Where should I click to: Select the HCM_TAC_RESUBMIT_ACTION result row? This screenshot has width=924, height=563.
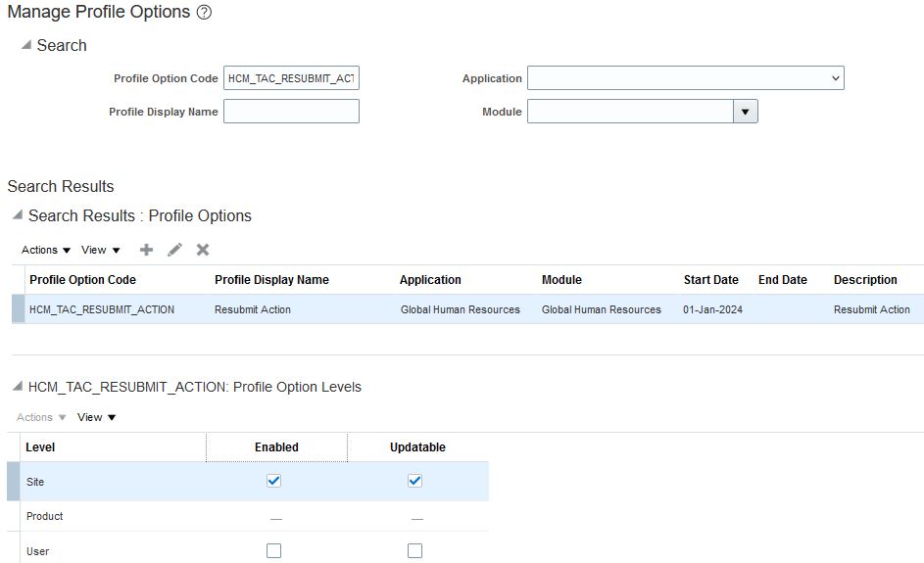coord(102,309)
